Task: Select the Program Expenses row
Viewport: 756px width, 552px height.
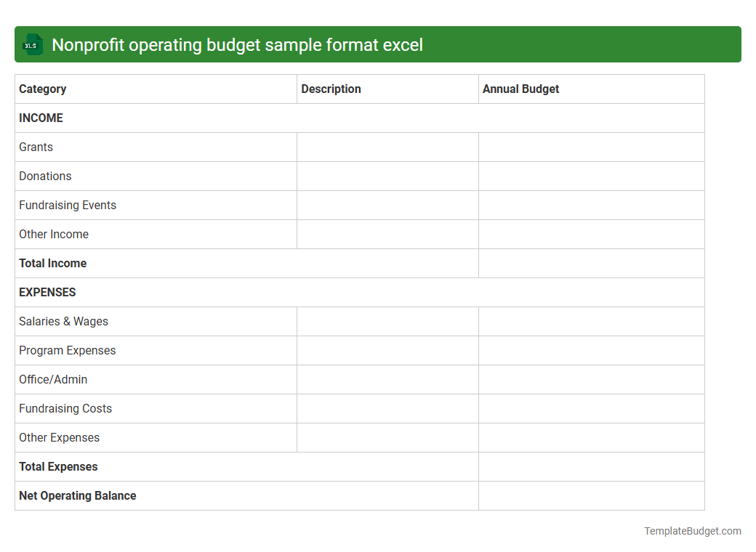Action: [67, 350]
